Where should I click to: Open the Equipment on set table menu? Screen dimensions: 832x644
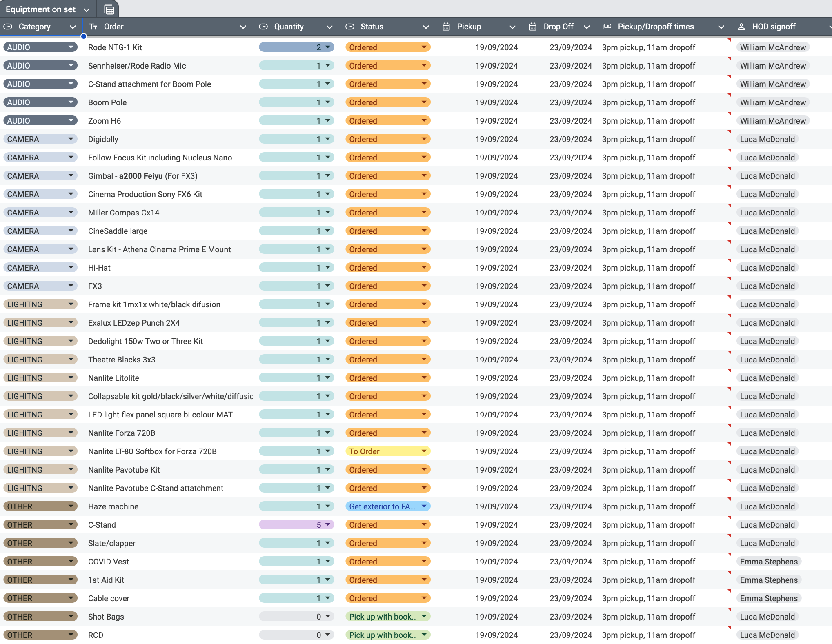pos(87,10)
